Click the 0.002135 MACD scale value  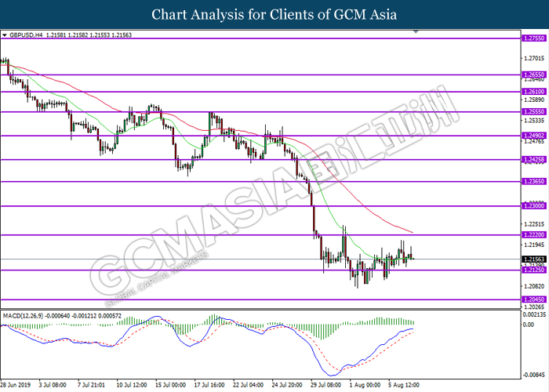point(534,314)
